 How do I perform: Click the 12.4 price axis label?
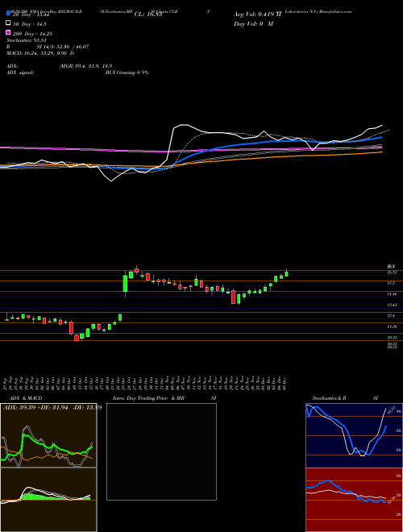coord(392,315)
